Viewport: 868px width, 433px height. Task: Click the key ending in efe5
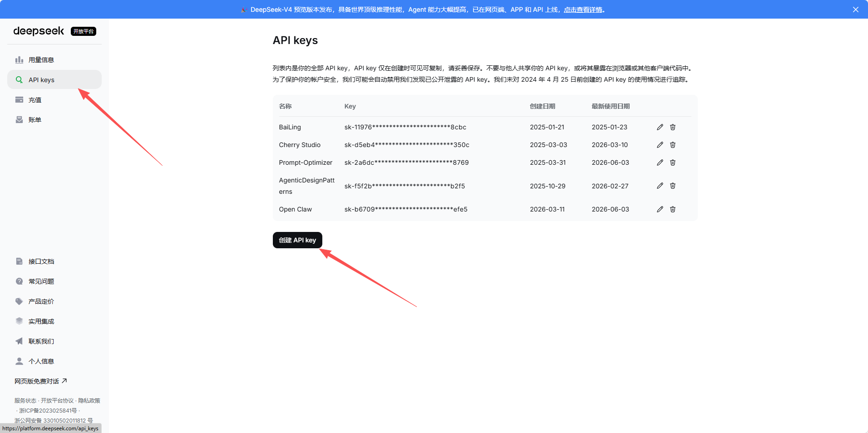[406, 209]
